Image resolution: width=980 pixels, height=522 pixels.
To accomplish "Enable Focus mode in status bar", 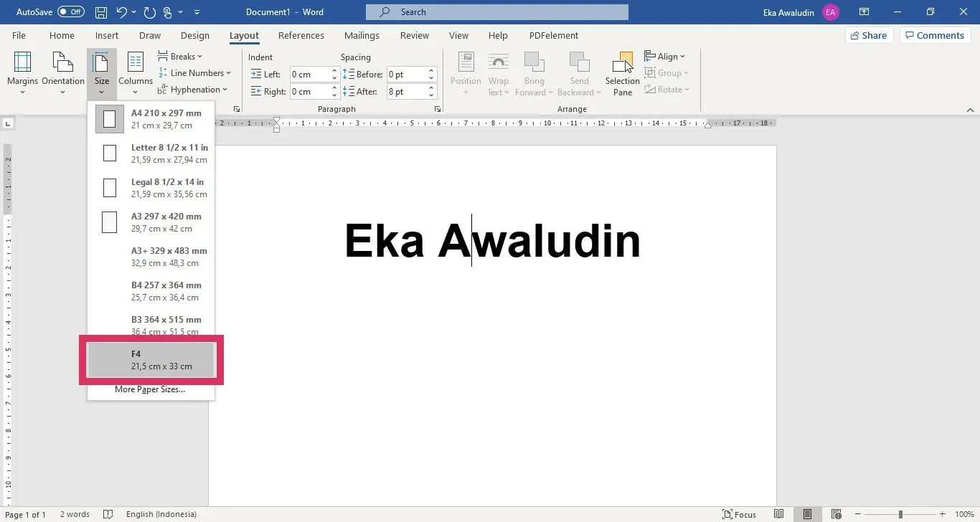I will [739, 514].
